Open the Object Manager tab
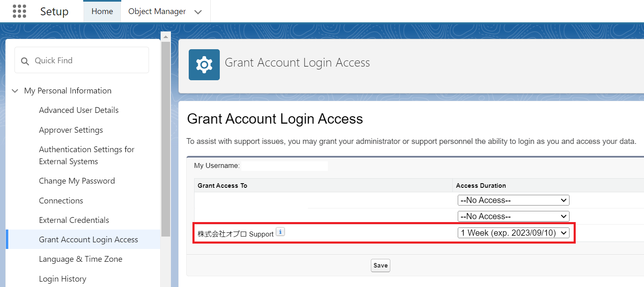 click(x=157, y=11)
